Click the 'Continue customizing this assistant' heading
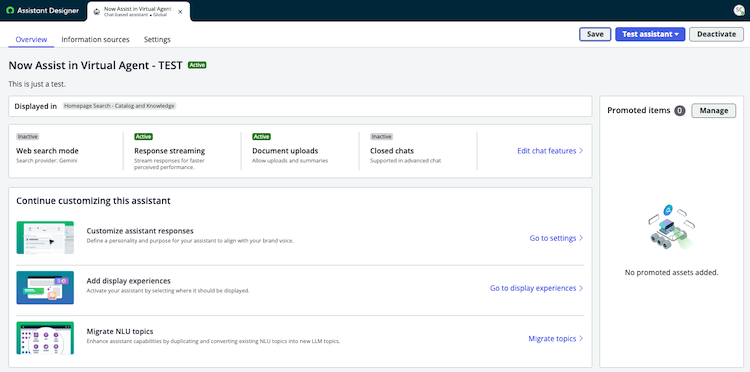The image size is (750, 372). pyautogui.click(x=93, y=201)
